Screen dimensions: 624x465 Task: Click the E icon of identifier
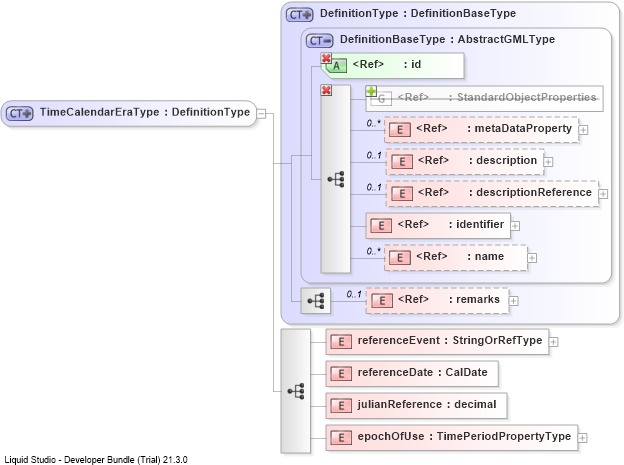381,226
